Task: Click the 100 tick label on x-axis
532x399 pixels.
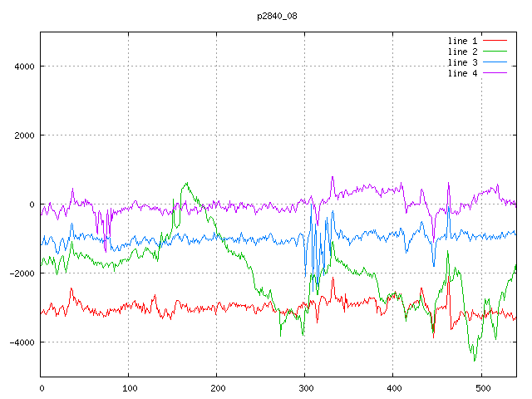Action: [129, 387]
